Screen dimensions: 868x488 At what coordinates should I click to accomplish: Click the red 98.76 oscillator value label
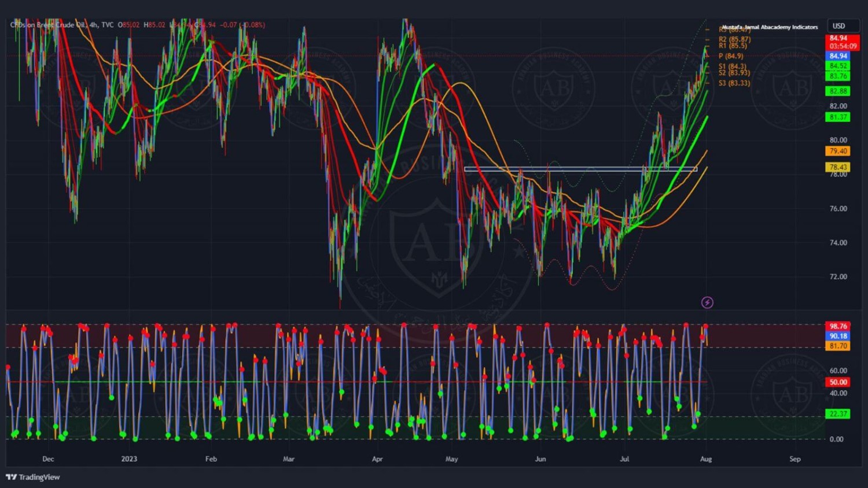pos(838,327)
